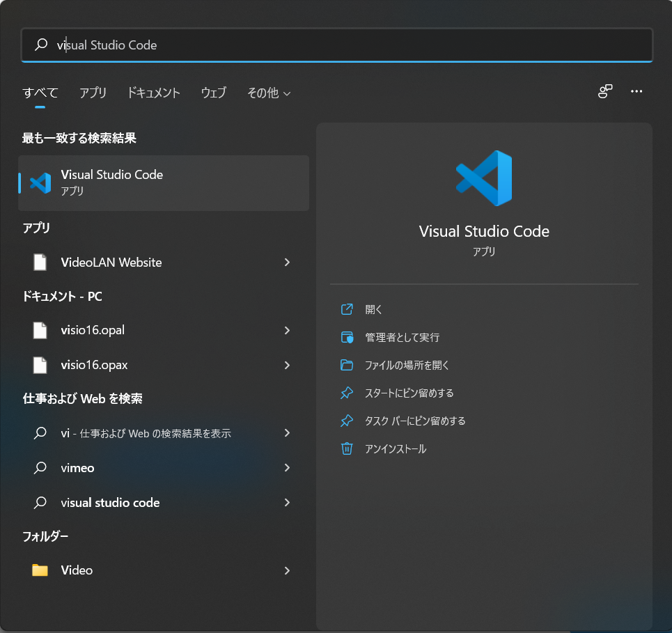Click the open file location folder icon
Viewport: 672px width, 633px height.
(x=347, y=365)
